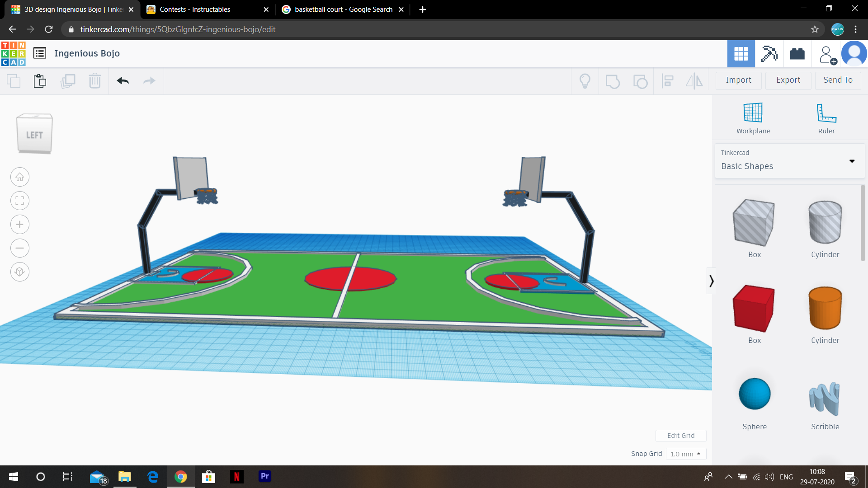Viewport: 868px width, 488px height.
Task: Open the basketball court Google Search tab
Action: pyautogui.click(x=341, y=9)
